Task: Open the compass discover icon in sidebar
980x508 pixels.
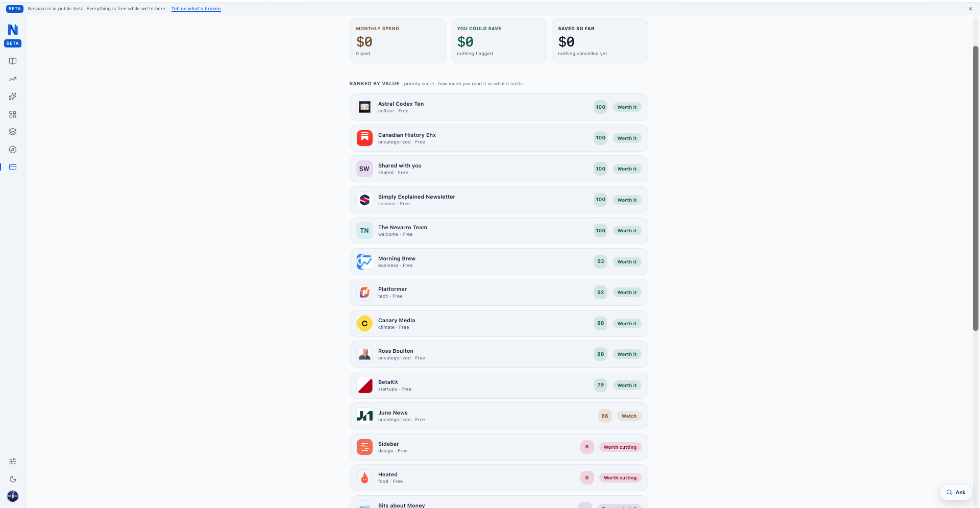Action: [13, 150]
